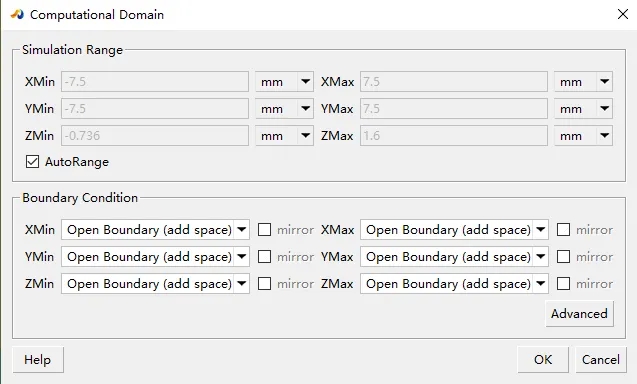Close the Computational Domain dialog

tap(622, 14)
